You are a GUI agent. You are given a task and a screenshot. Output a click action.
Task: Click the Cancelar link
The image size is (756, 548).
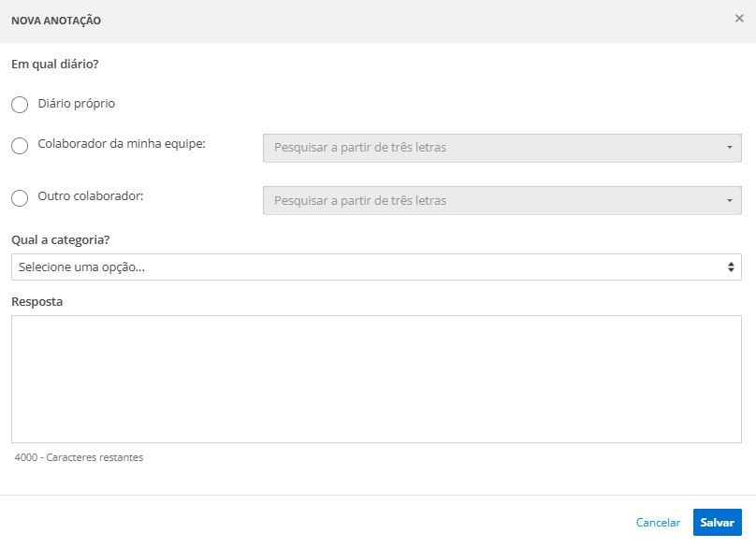[x=657, y=523]
